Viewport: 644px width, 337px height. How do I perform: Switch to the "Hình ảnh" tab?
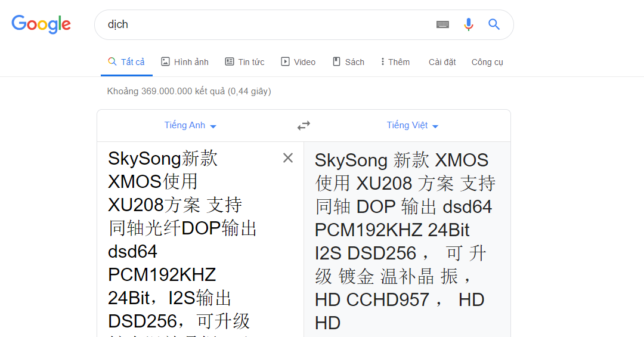pyautogui.click(x=185, y=62)
